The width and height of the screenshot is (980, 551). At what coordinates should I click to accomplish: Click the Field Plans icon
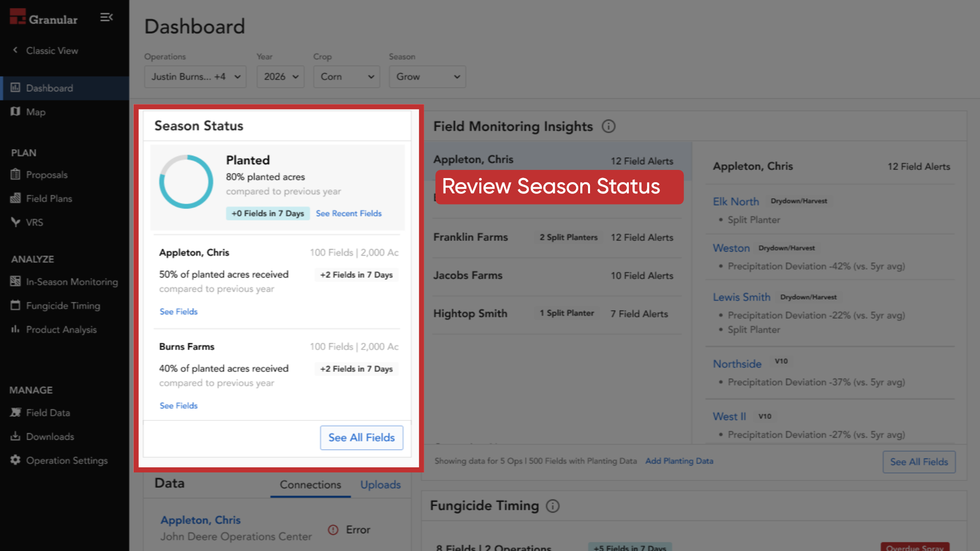point(15,198)
